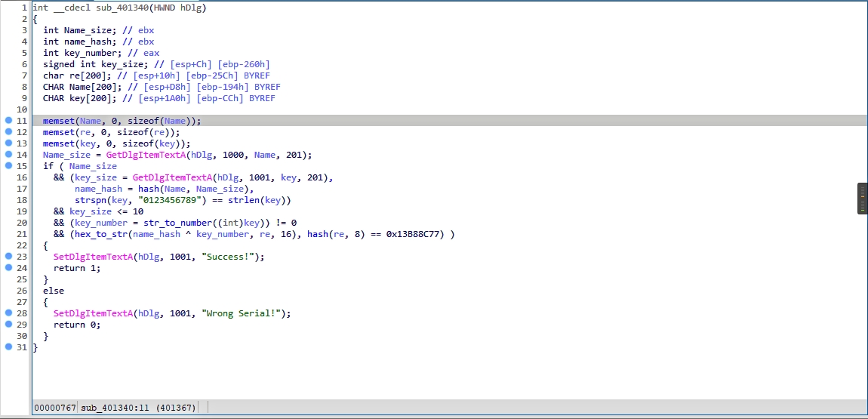Click the vertical scrollbar grip on right edge
Screen dimensions: 868x419
[863, 198]
